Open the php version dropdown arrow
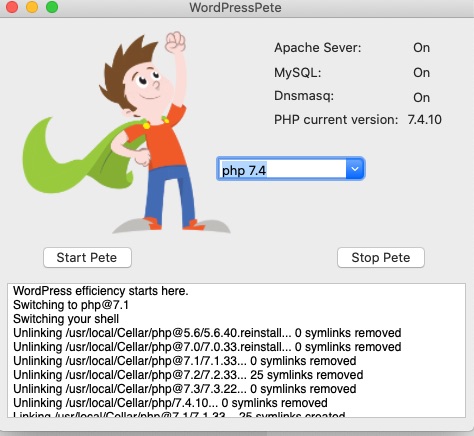 [355, 169]
